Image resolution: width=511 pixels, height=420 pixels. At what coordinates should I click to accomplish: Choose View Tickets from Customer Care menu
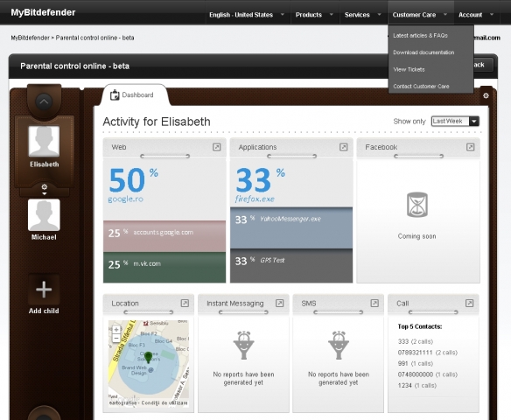[409, 69]
